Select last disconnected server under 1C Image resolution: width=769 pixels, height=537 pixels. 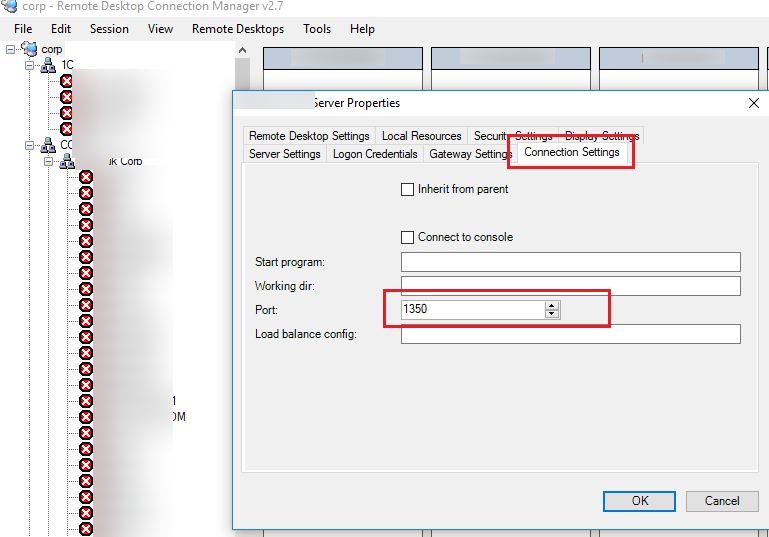(x=66, y=129)
